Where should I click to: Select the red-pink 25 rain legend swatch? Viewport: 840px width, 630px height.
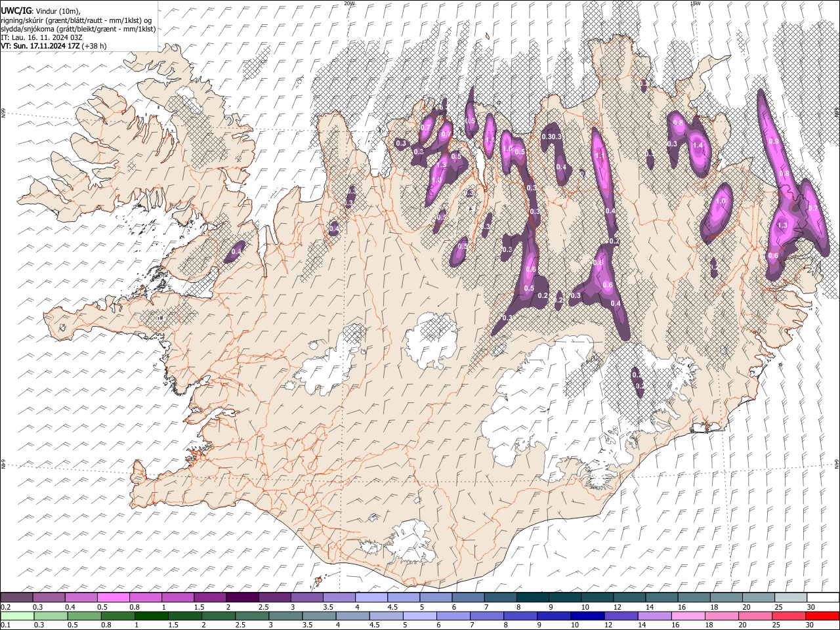click(x=788, y=616)
